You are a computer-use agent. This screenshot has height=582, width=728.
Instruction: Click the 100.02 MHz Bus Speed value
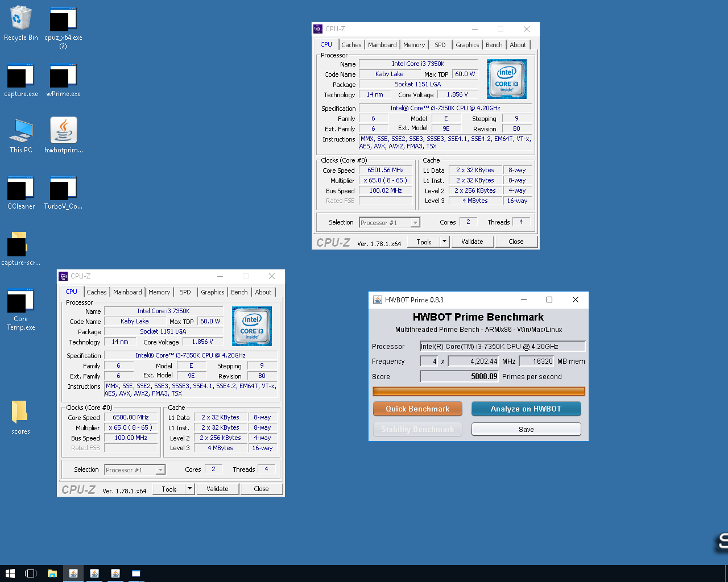click(x=386, y=191)
